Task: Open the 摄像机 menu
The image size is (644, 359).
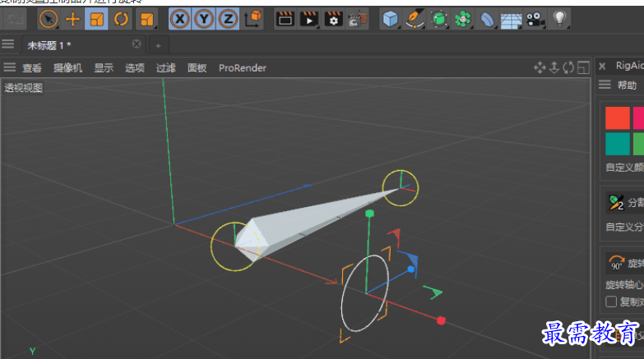Action: [67, 67]
